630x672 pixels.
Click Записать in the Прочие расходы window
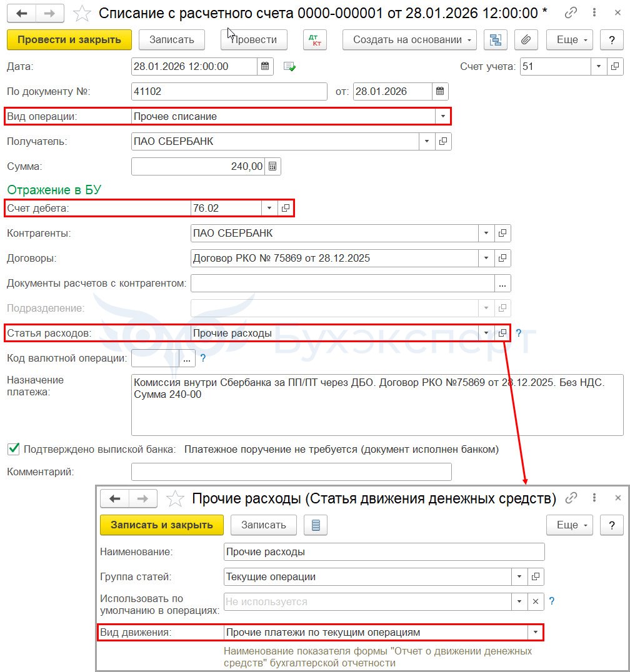(x=263, y=525)
